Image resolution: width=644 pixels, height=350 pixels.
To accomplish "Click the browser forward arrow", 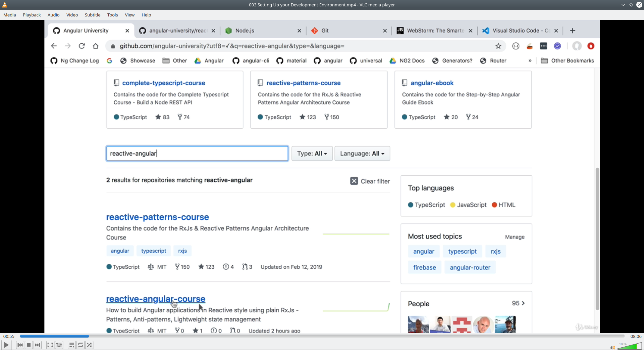I will point(68,46).
